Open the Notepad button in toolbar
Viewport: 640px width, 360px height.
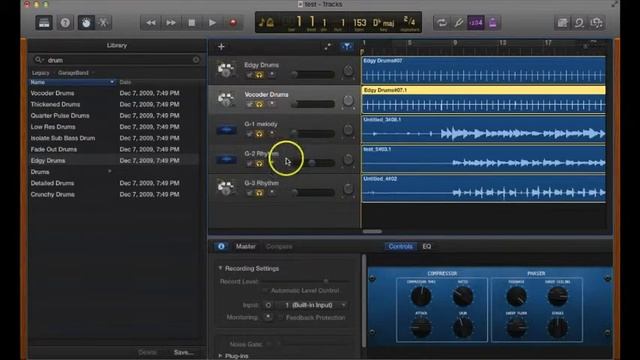[562, 23]
